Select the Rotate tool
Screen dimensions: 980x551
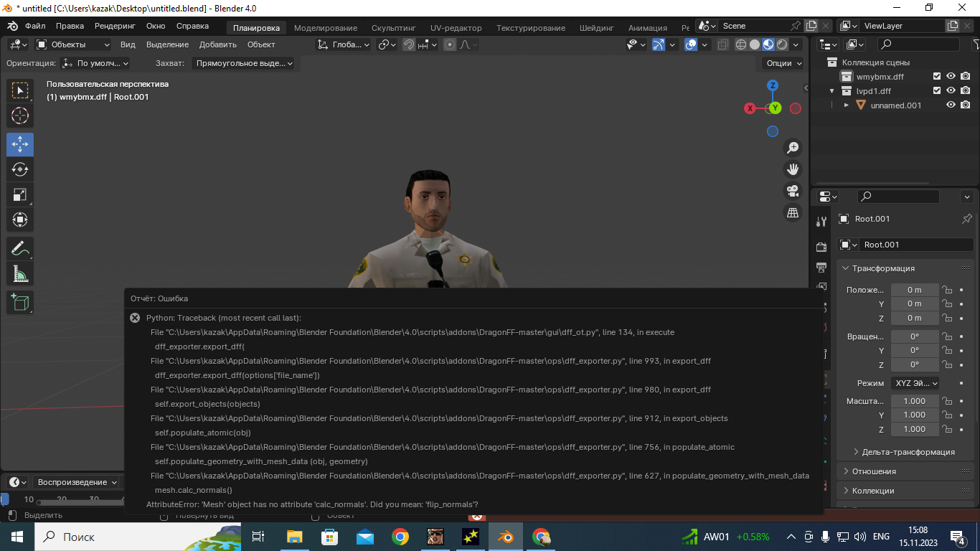(20, 169)
